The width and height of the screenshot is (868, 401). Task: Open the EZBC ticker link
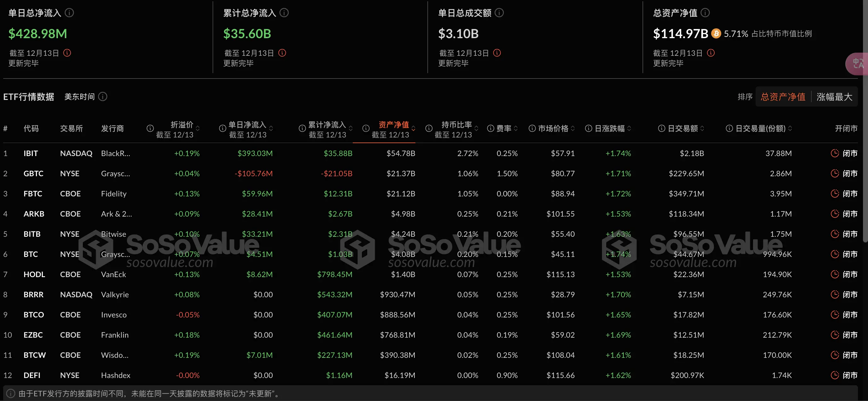[x=33, y=335]
